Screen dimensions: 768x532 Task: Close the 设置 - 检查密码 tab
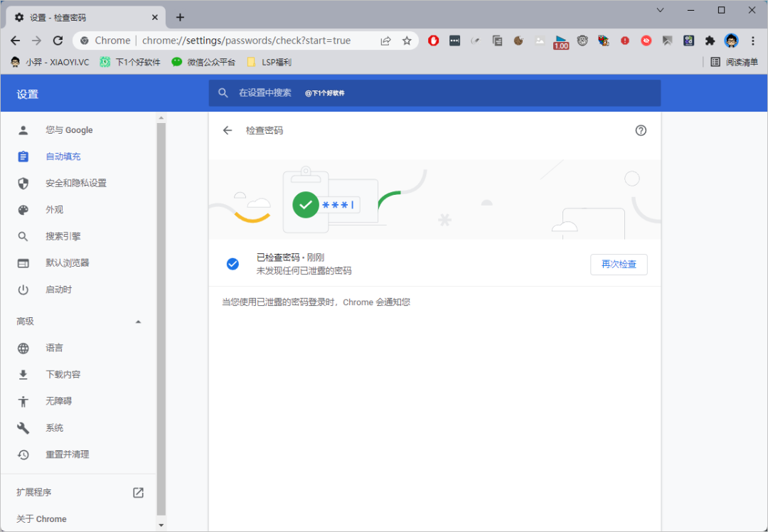pyautogui.click(x=155, y=17)
